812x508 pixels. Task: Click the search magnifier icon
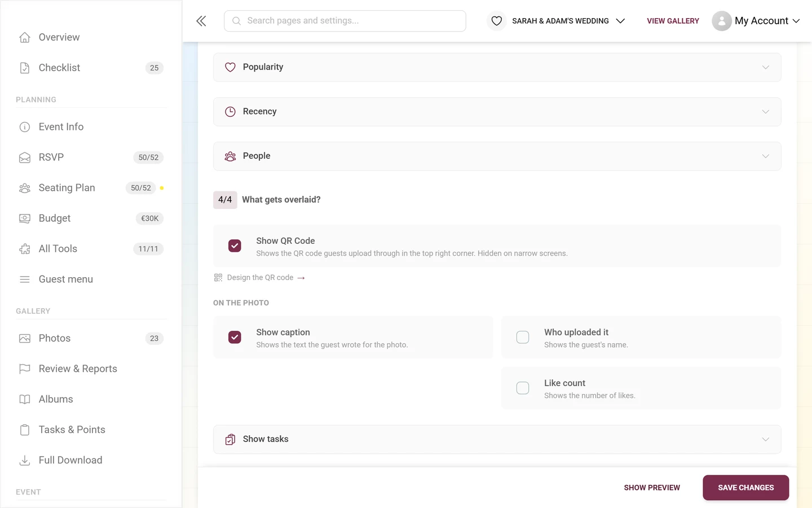237,21
